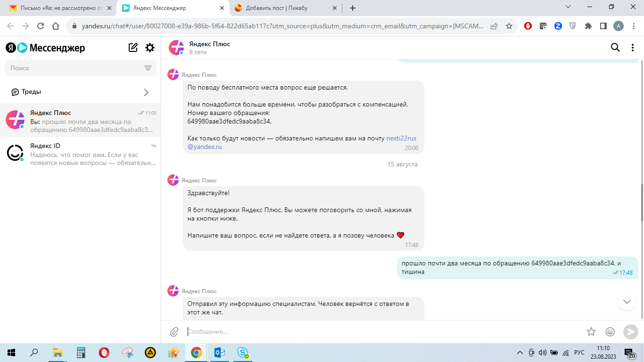Click the Поиск chat search field
The width and height of the screenshot is (644, 362).
pyautogui.click(x=80, y=68)
